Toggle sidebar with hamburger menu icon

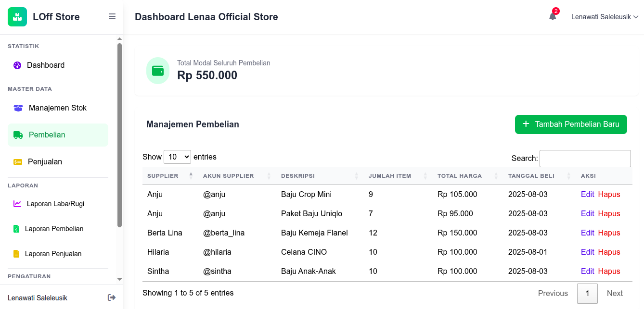(x=112, y=17)
